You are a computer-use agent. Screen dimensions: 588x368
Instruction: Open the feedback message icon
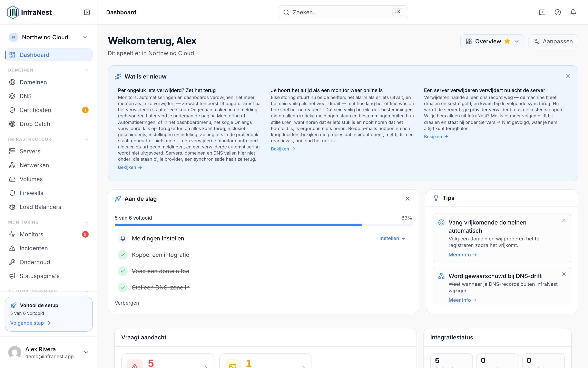[542, 12]
